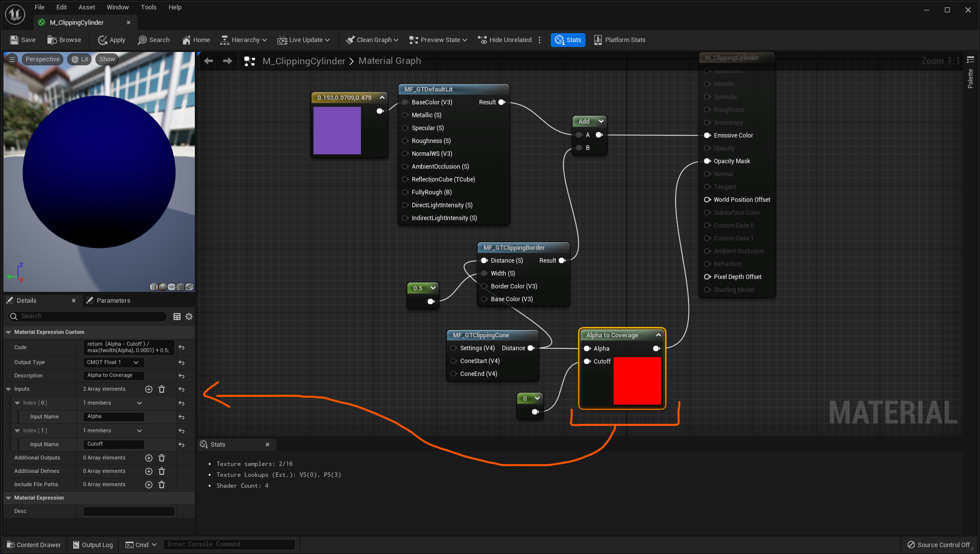This screenshot has width=980, height=554.
Task: Toggle the Stats button off
Action: pyautogui.click(x=568, y=40)
